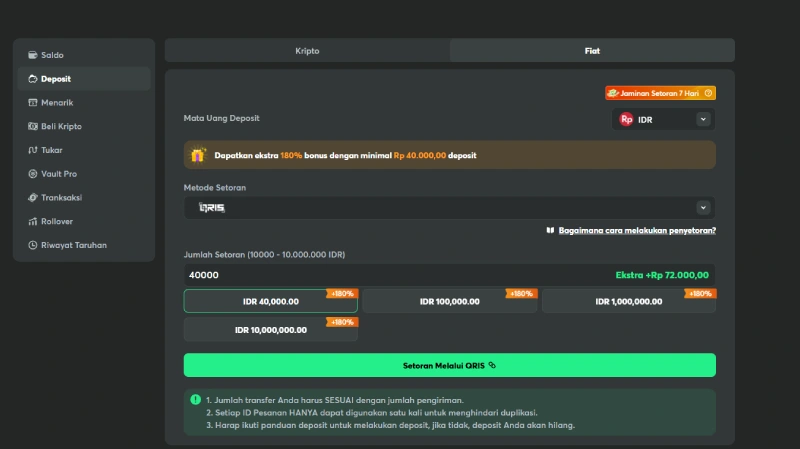Click the Transaksi icon in sidebar
800x449 pixels.
pos(33,198)
